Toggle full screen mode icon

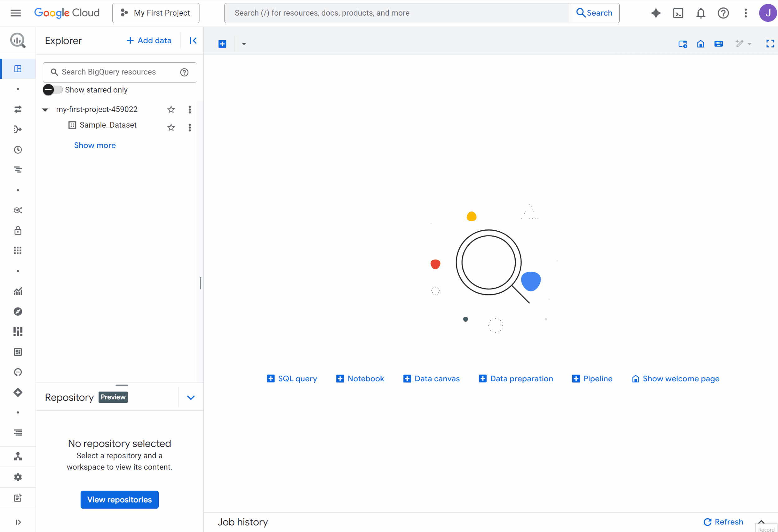(x=770, y=44)
